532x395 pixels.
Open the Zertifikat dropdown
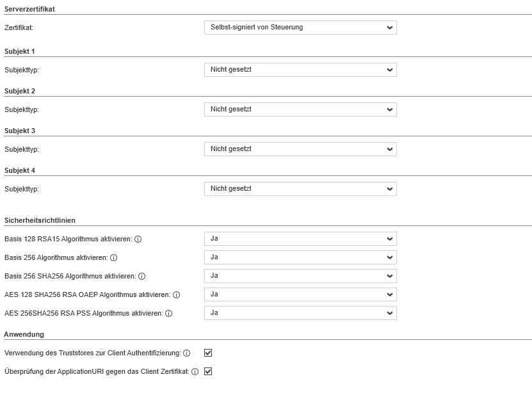pos(300,28)
